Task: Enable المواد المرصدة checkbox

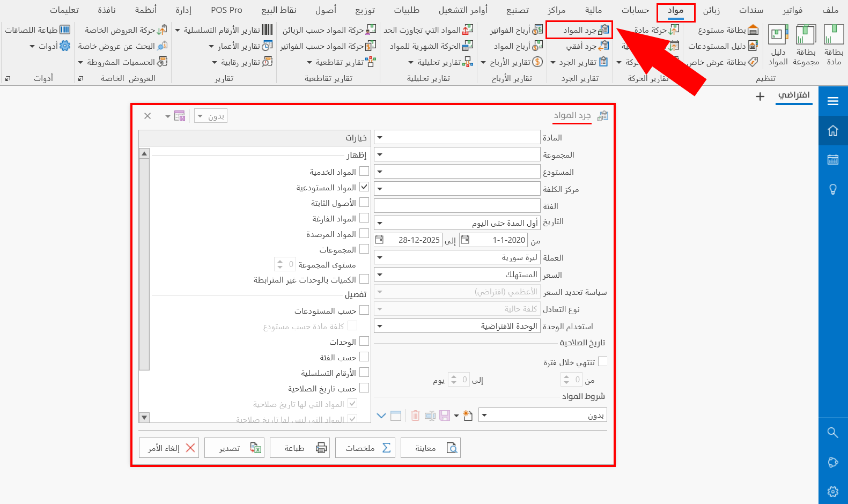Action: (364, 233)
